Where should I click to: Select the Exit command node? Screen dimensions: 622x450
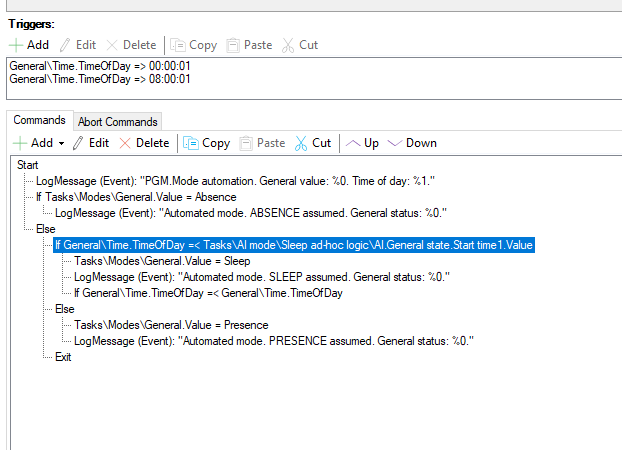(64, 357)
